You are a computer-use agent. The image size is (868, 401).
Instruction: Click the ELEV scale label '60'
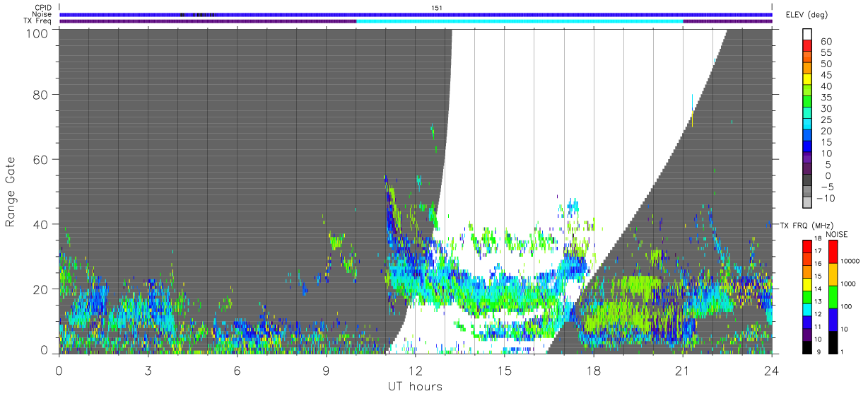(x=827, y=41)
